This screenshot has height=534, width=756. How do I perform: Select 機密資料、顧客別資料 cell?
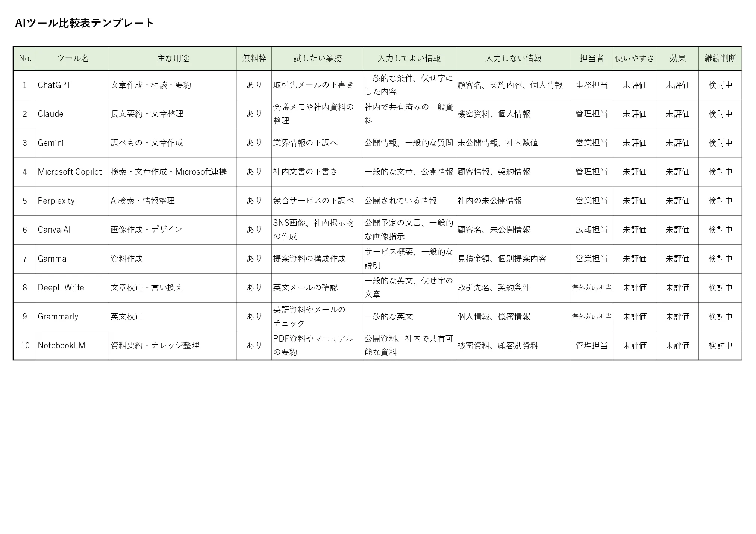tap(513, 346)
